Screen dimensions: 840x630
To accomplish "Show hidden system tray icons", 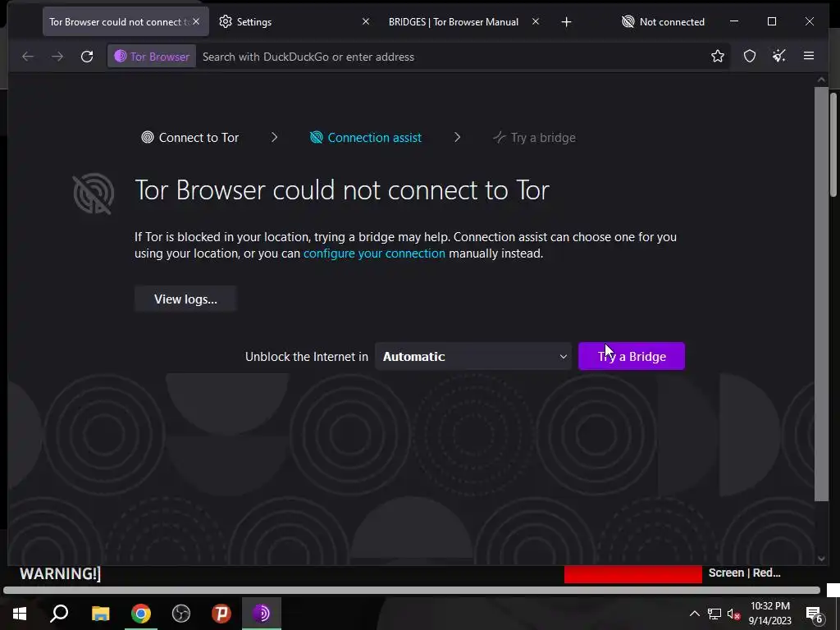I will [x=694, y=614].
